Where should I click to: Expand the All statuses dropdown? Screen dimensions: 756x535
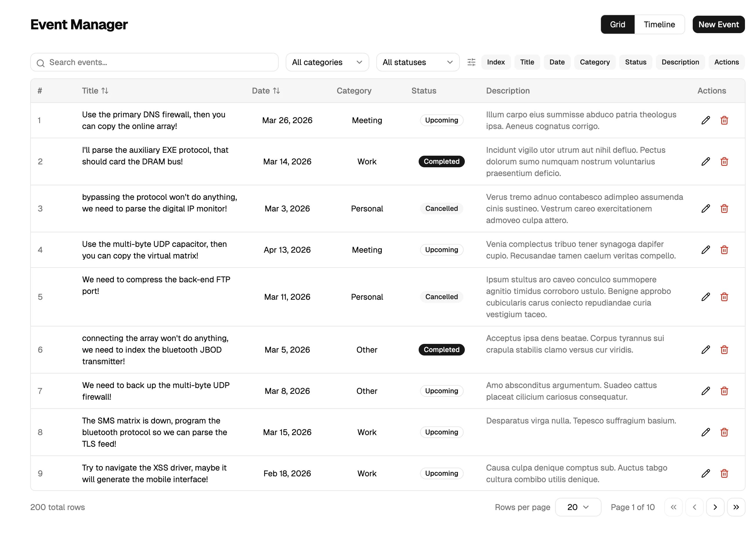pyautogui.click(x=417, y=62)
